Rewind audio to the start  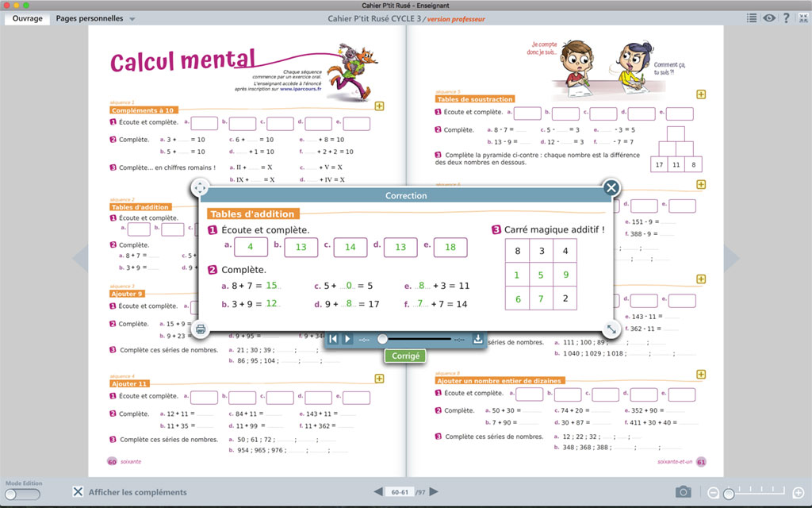click(x=333, y=339)
